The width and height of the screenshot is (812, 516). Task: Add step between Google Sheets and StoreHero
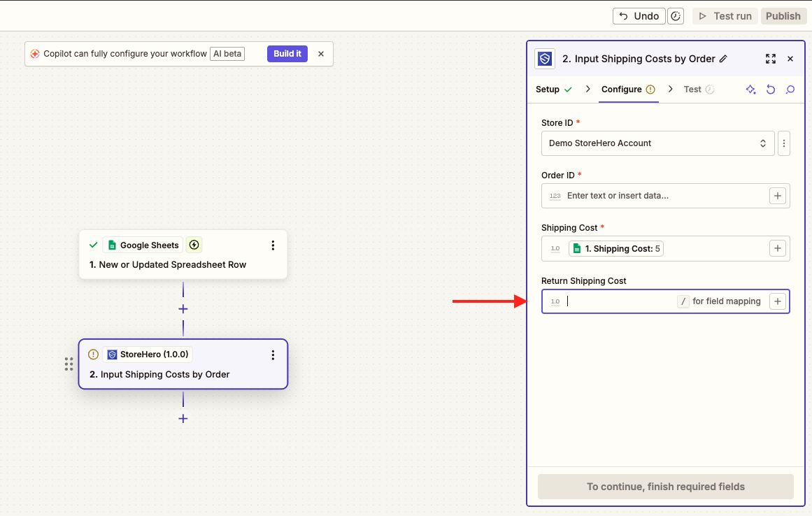click(183, 309)
